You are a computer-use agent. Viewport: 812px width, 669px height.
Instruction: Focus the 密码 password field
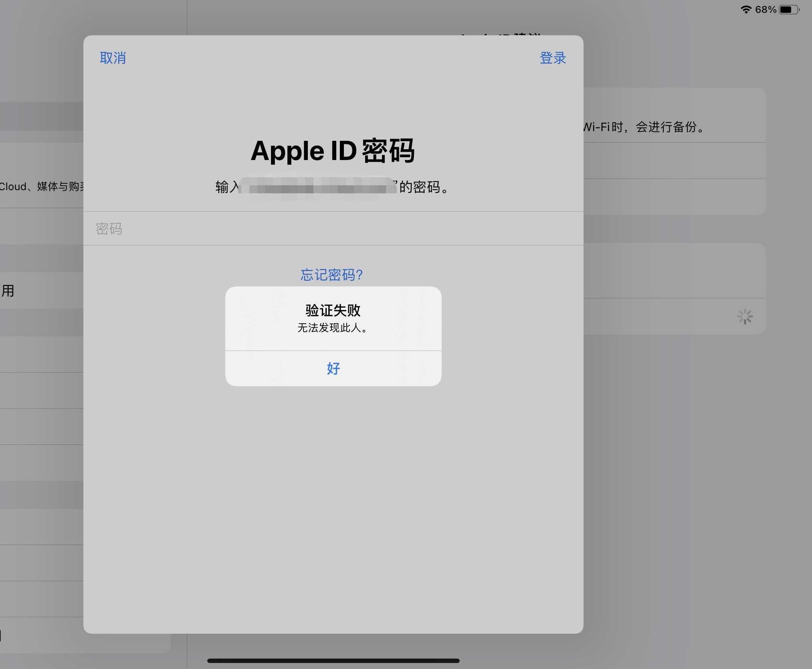pos(333,229)
